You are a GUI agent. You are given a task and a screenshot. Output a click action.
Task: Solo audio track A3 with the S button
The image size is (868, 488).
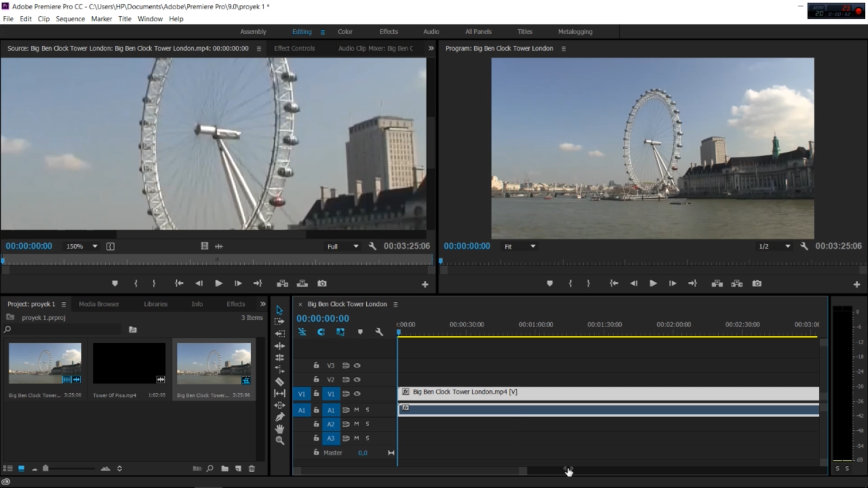tap(368, 438)
